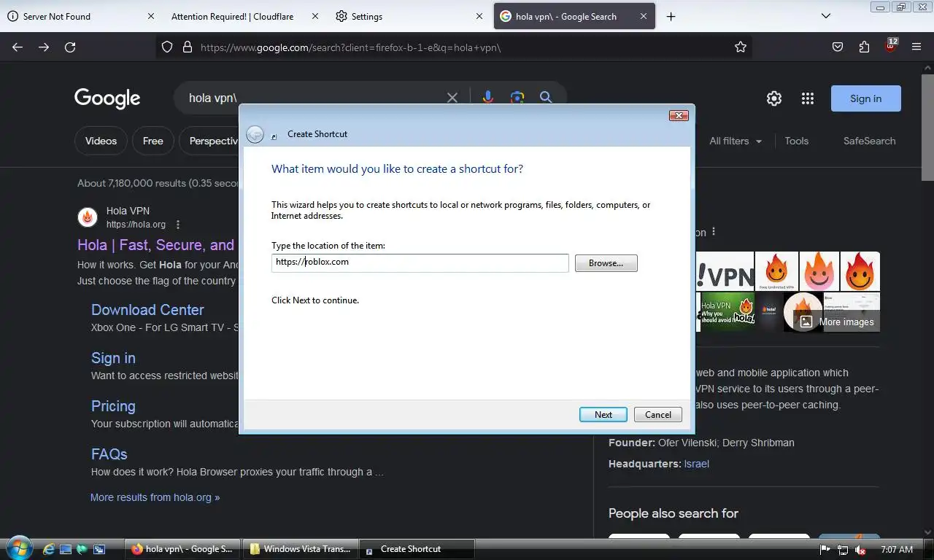Sign in to Google account
This screenshot has width=934, height=560.
click(x=866, y=98)
